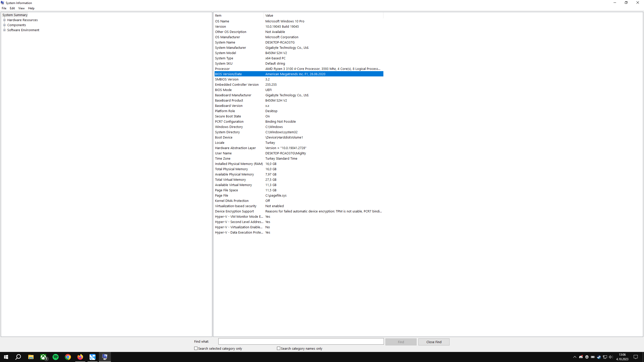Open Firefox from the taskbar

pos(80,357)
